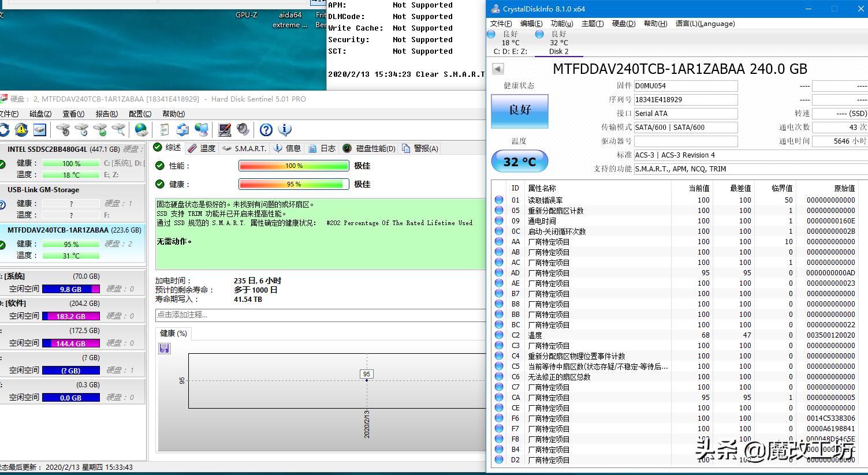Screen dimensions: 868x475
Task: Click the back arrow above the drive name
Action: click(497, 68)
